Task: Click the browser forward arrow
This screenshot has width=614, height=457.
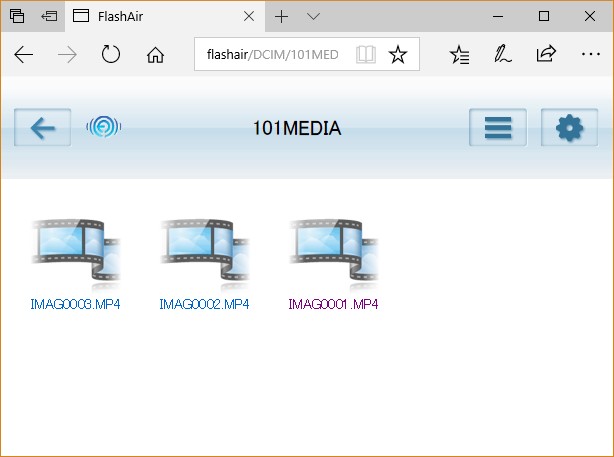Action: click(67, 54)
